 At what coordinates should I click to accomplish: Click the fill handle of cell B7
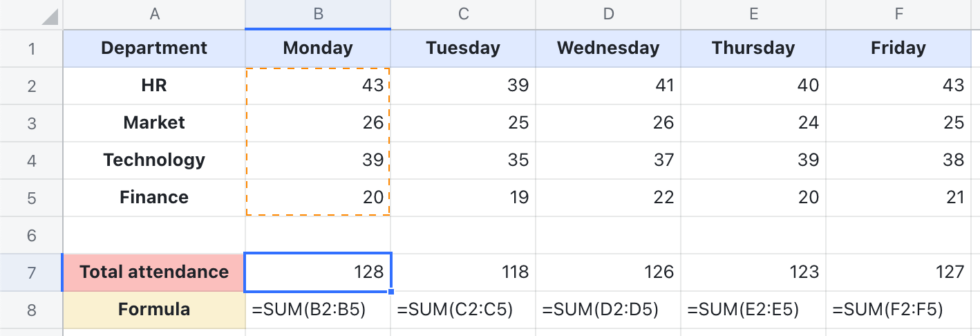tap(392, 291)
